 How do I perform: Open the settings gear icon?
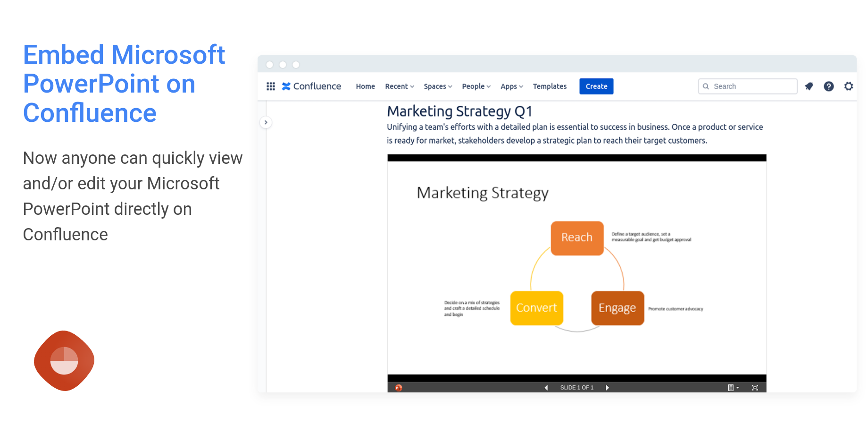[849, 86]
